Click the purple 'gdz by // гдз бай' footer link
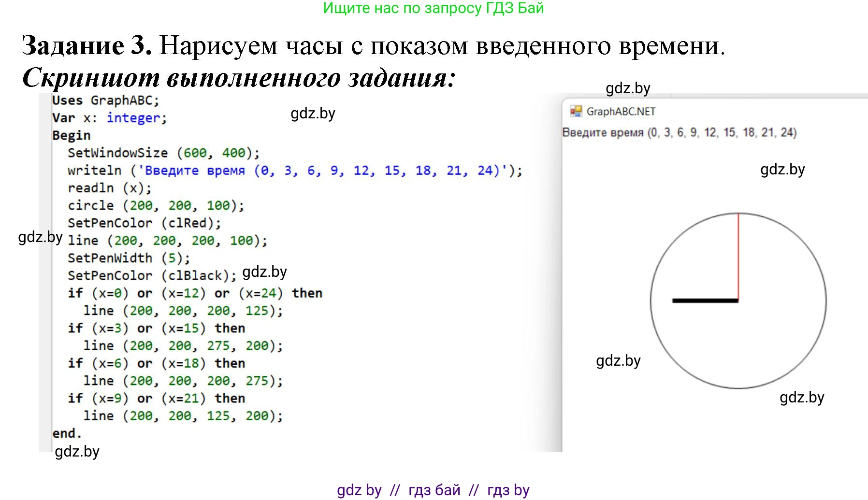The width and height of the screenshot is (868, 500). coord(433,490)
